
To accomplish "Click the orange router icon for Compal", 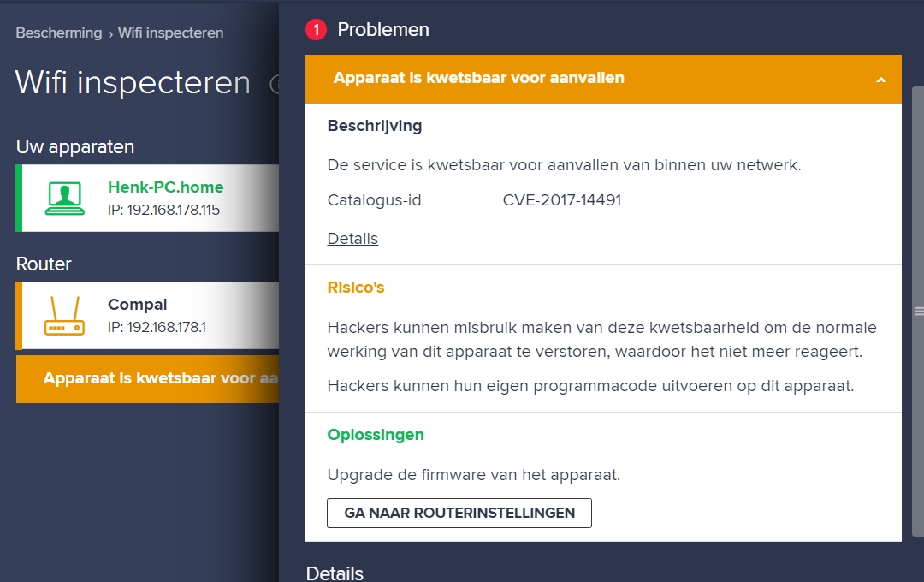I will 64,316.
